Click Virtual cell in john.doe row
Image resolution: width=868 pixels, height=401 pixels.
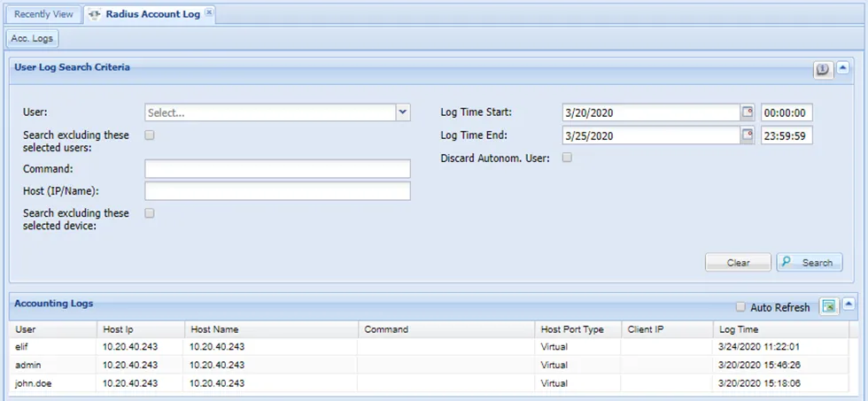click(x=577, y=383)
